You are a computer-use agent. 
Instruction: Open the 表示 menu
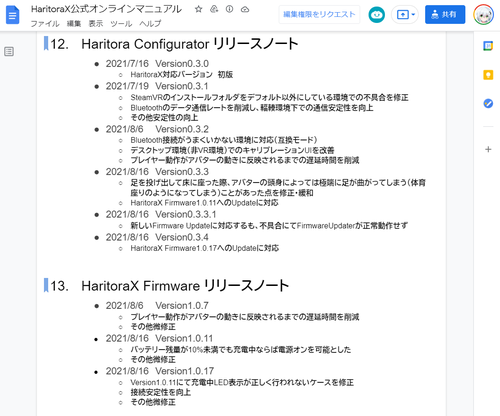(x=96, y=24)
